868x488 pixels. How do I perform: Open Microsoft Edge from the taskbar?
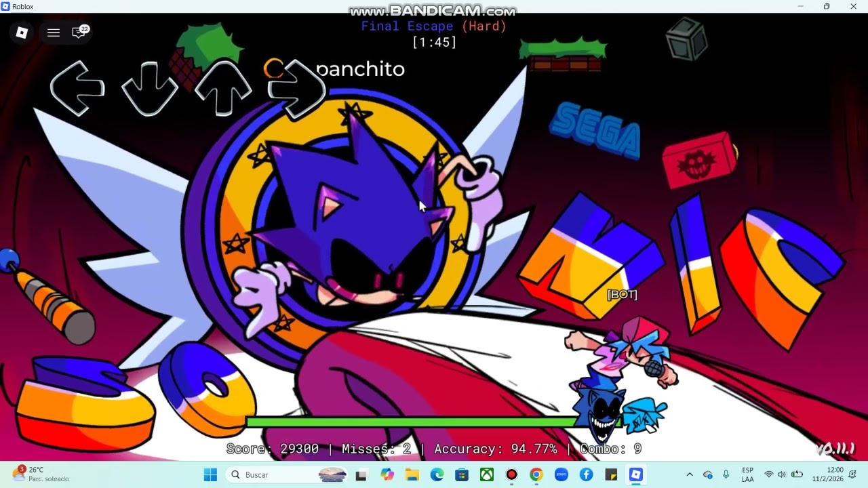(x=437, y=474)
